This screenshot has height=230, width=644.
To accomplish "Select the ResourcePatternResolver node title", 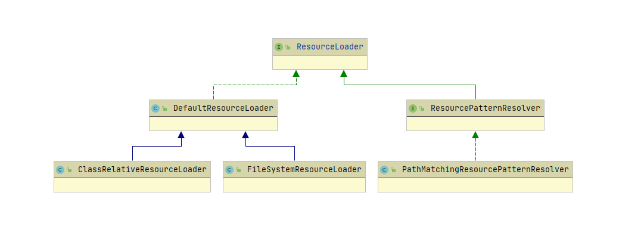I will pos(485,108).
